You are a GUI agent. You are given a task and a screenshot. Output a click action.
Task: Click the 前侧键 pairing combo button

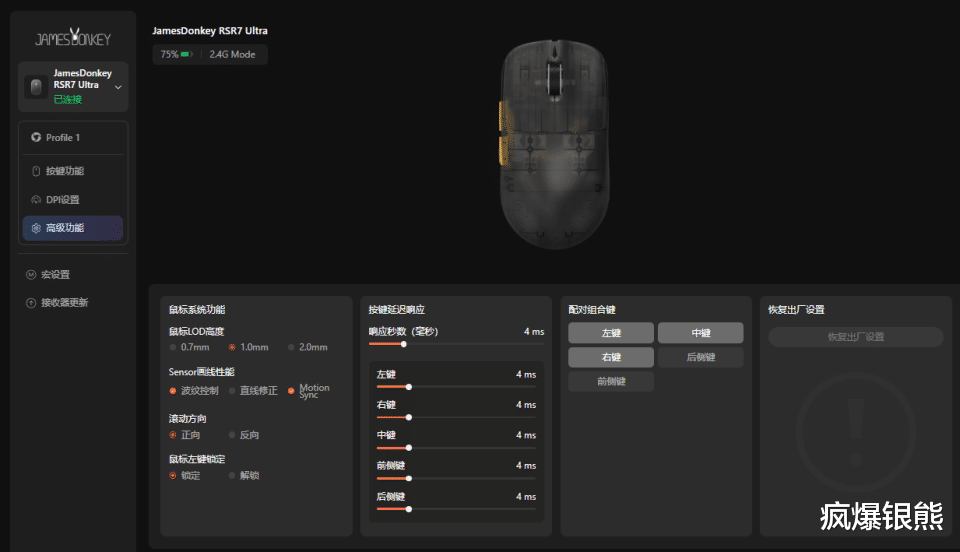tap(611, 381)
